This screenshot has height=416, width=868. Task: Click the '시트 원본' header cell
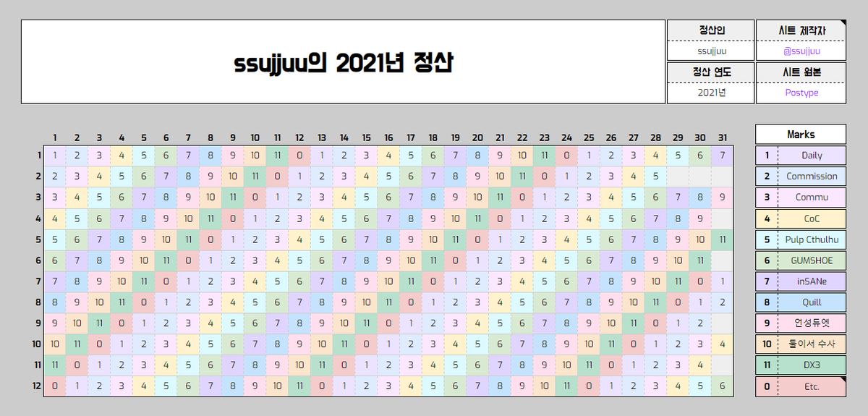801,72
